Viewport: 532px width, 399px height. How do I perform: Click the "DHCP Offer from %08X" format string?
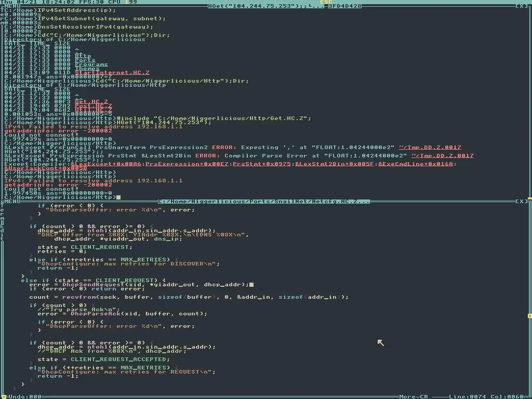pos(143,235)
